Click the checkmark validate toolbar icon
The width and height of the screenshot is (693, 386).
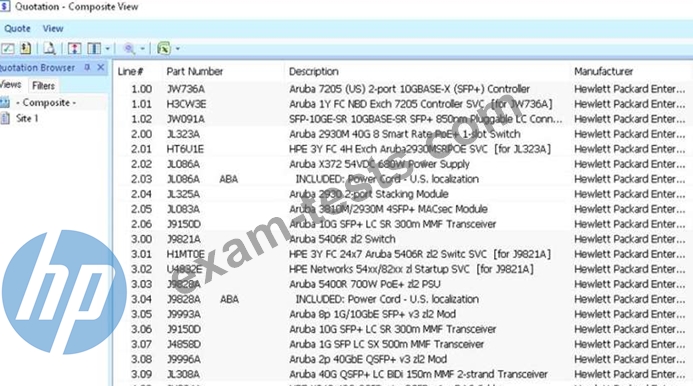8,48
